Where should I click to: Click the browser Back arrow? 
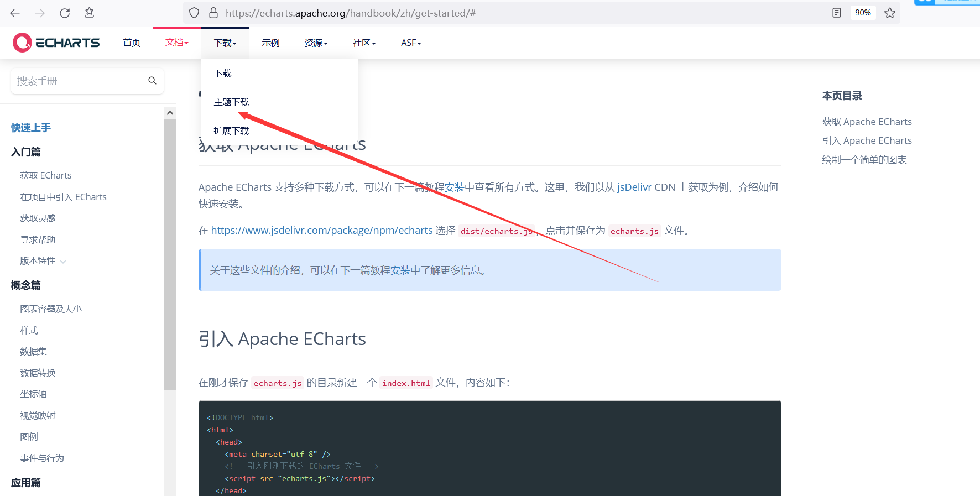coord(15,13)
